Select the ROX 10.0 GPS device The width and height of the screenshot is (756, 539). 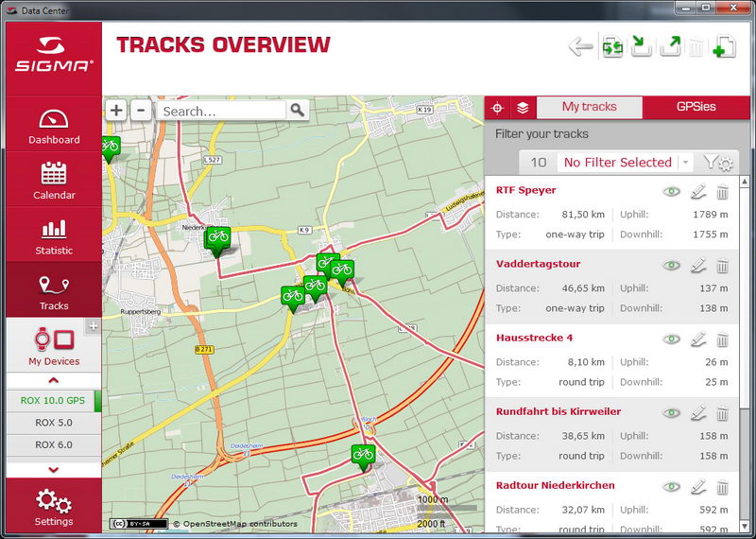pos(54,401)
